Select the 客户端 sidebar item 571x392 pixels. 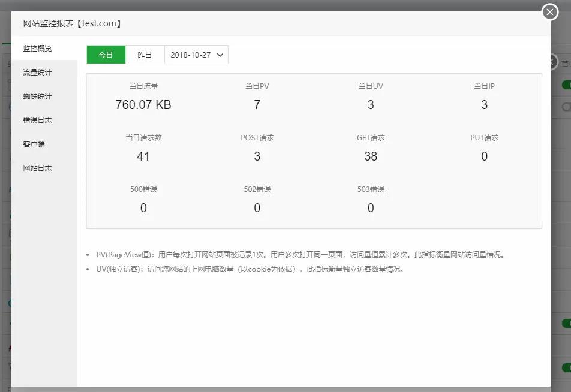pyautogui.click(x=34, y=144)
